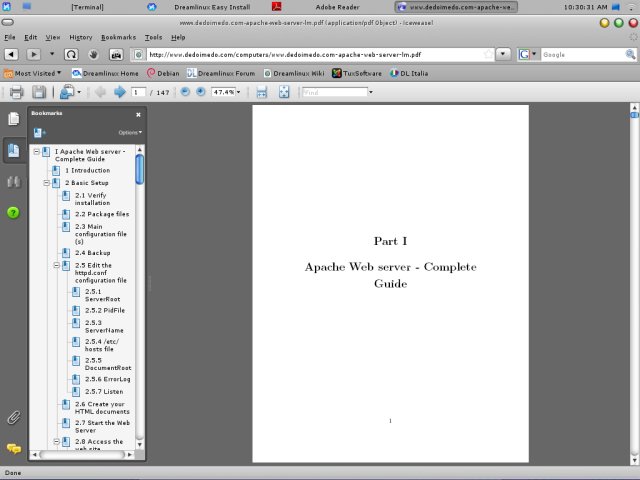Collapse the Apache Web server root bookmark
640x480 pixels.
[36, 152]
